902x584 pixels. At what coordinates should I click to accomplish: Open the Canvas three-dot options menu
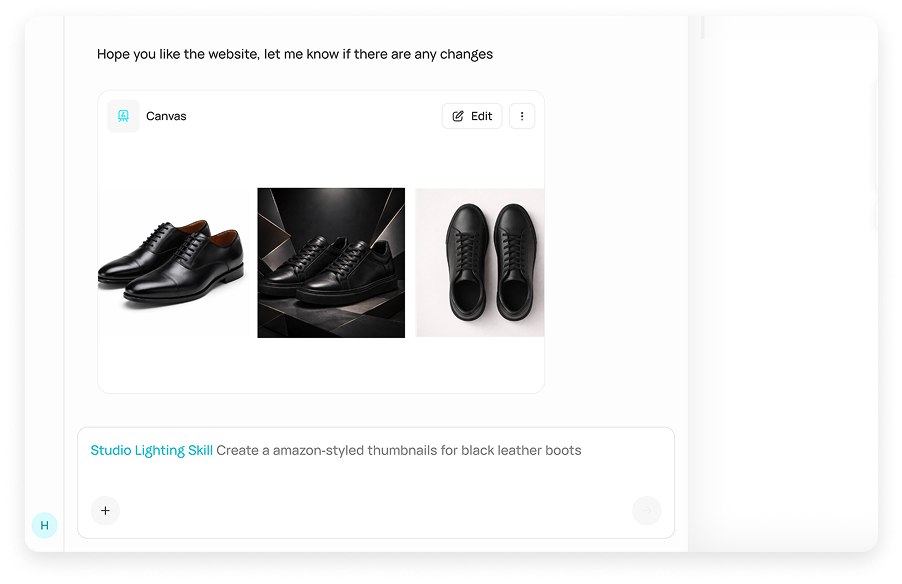click(x=522, y=116)
